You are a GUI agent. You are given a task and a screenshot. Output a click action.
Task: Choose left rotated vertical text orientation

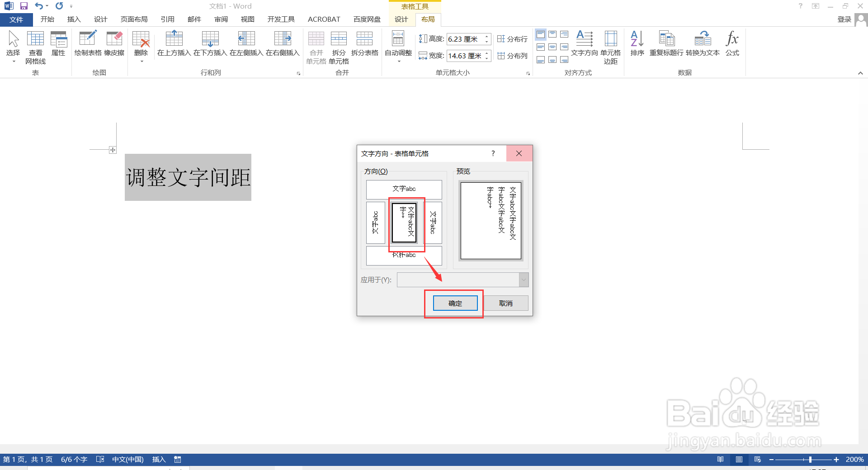375,223
